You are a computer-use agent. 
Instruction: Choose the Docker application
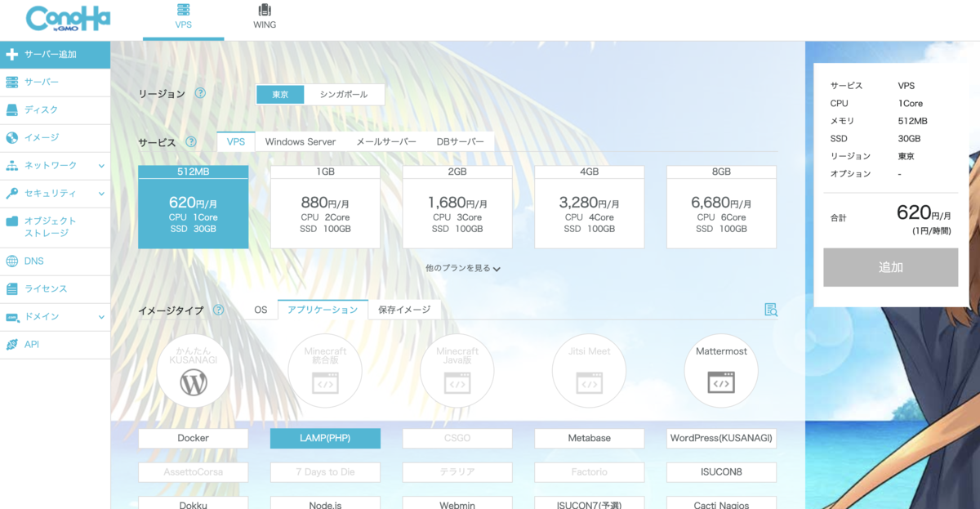pyautogui.click(x=194, y=438)
